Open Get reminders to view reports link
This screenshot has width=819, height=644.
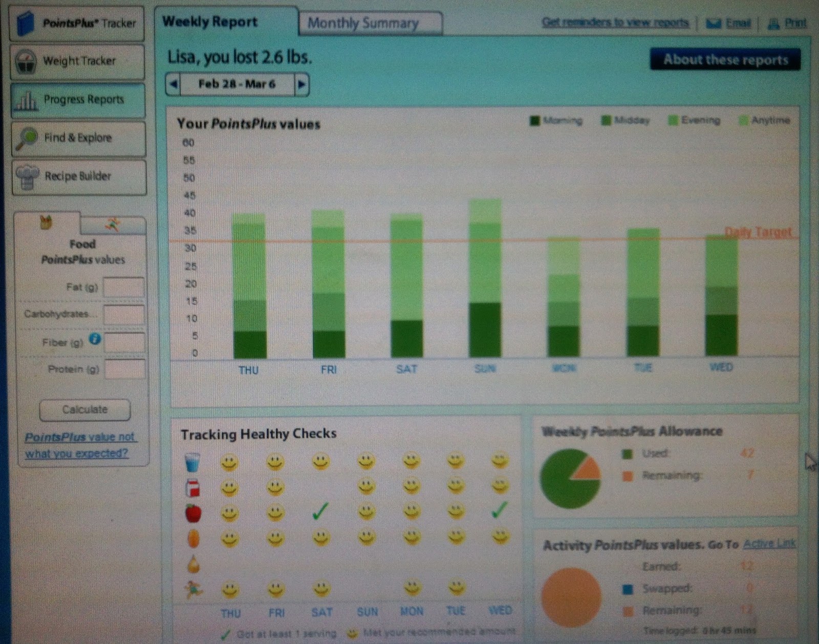click(x=615, y=23)
